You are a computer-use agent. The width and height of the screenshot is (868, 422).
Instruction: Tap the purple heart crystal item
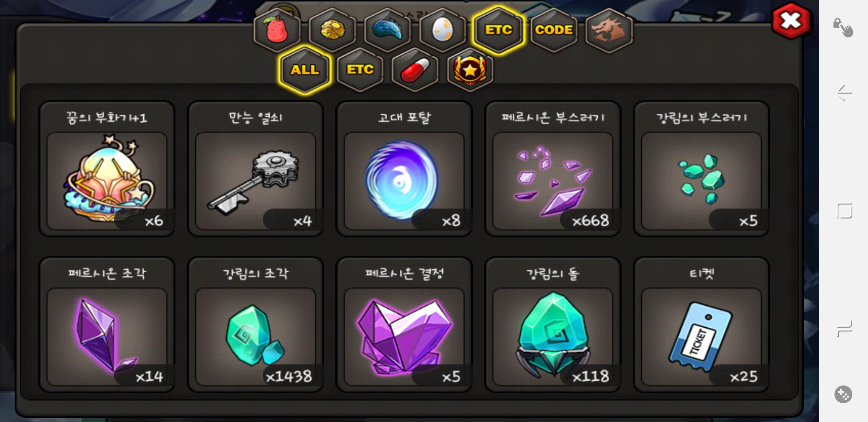pyautogui.click(x=404, y=325)
